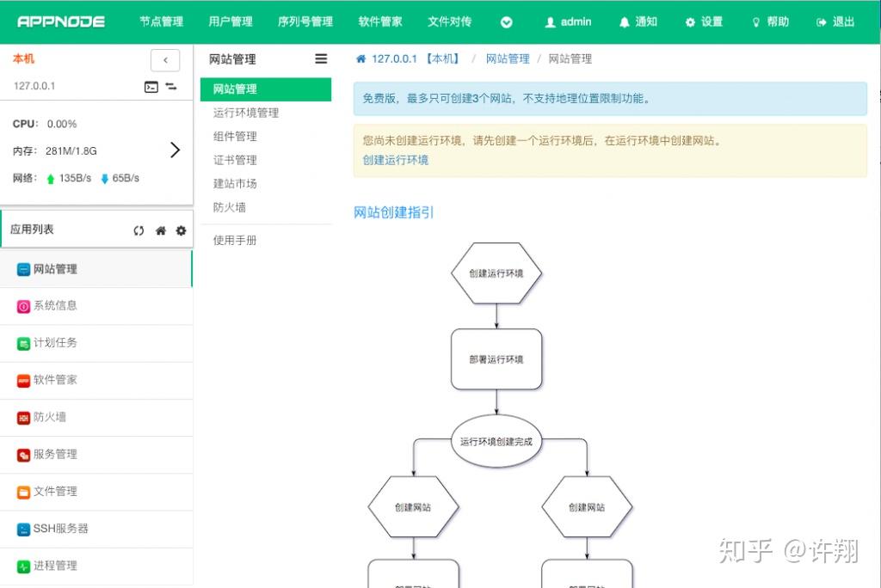Click the 创建运行环境 hexagon in flowchart
The image size is (881, 588).
tap(496, 273)
